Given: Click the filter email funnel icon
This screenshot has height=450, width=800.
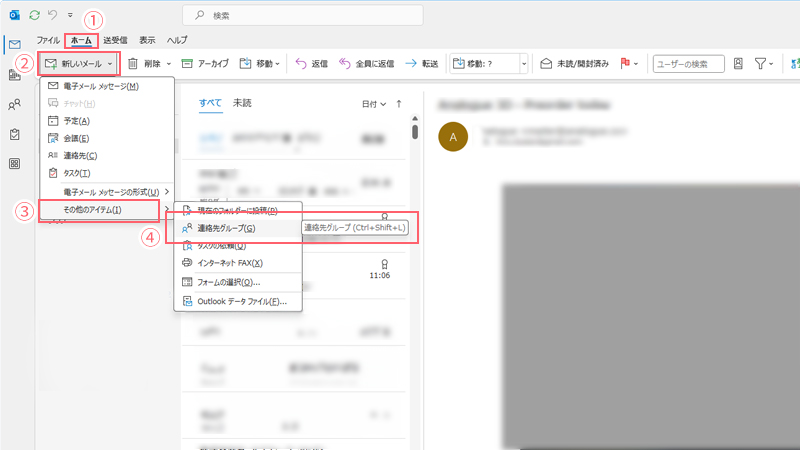Looking at the screenshot, I should [x=760, y=63].
